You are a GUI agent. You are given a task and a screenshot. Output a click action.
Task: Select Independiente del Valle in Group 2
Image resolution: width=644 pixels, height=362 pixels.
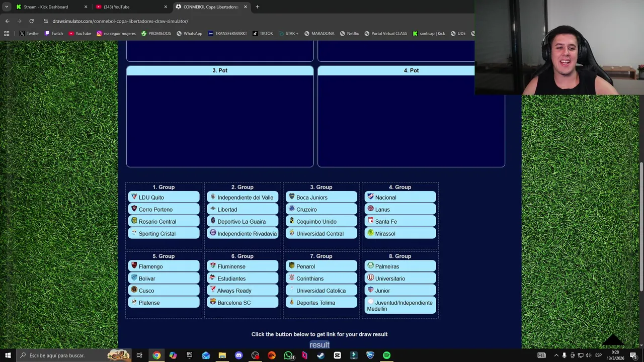pyautogui.click(x=243, y=197)
